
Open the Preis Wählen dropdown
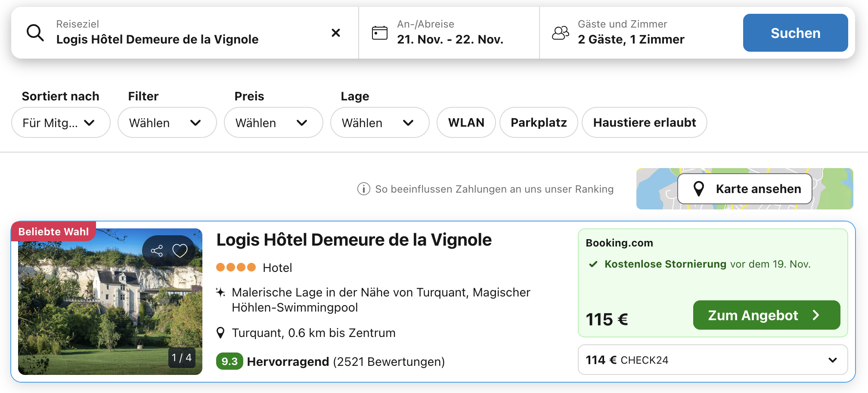(273, 122)
